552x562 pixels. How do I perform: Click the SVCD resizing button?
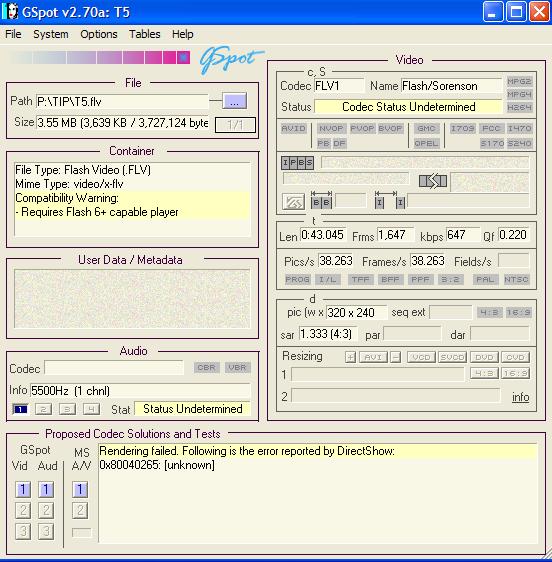pos(453,357)
